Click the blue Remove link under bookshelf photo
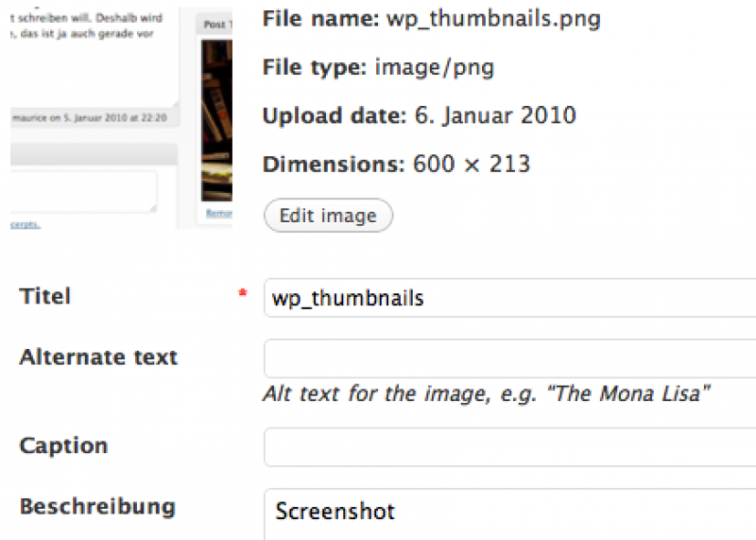Viewport: 756px width, 540px height. pos(219,214)
